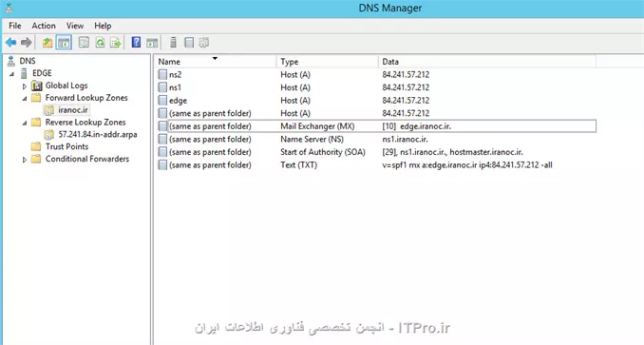Image resolution: width=644 pixels, height=345 pixels.
Task: Click the Mail Exchanger record row icon
Action: pos(162,126)
